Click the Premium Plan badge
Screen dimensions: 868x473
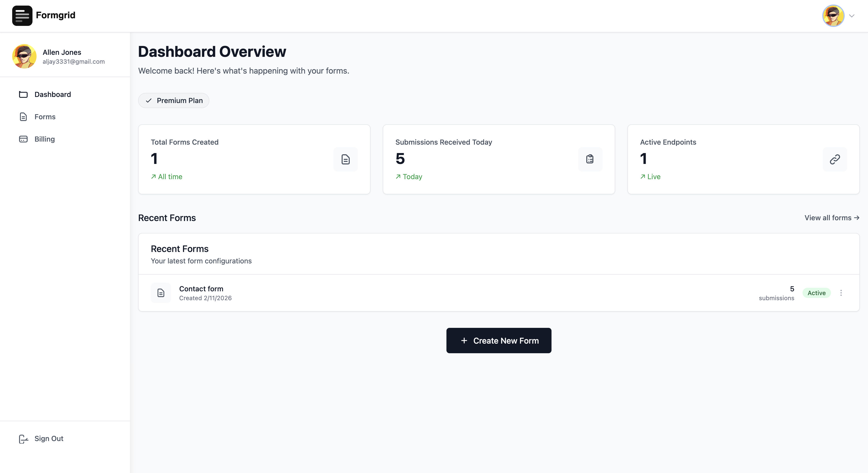[174, 101]
